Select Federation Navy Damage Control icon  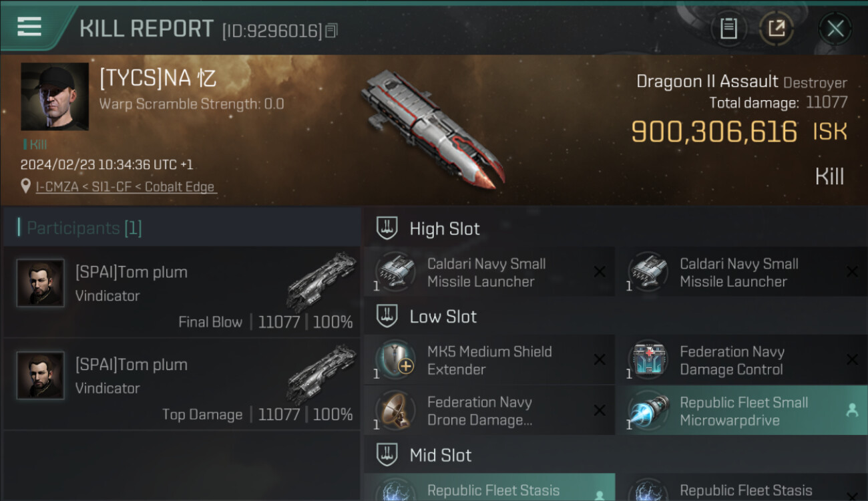pos(648,359)
